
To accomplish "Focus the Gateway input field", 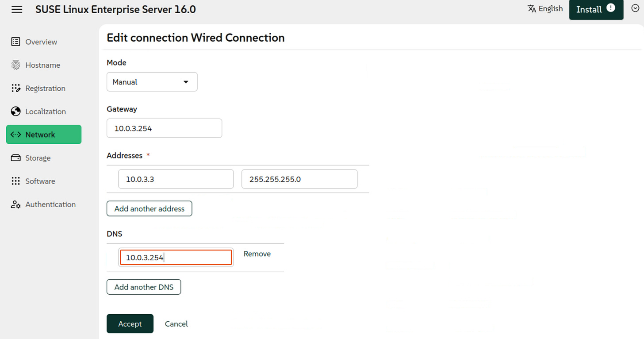I will [164, 128].
